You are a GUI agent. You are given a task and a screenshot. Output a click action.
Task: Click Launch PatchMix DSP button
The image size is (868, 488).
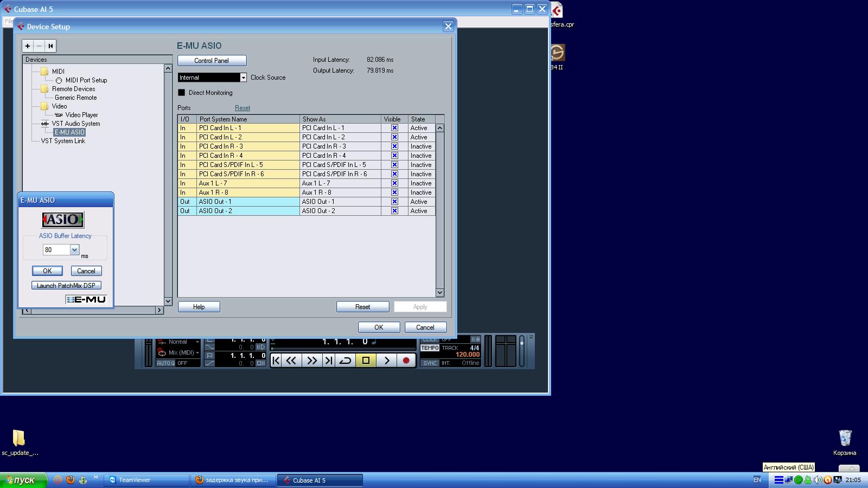click(66, 286)
